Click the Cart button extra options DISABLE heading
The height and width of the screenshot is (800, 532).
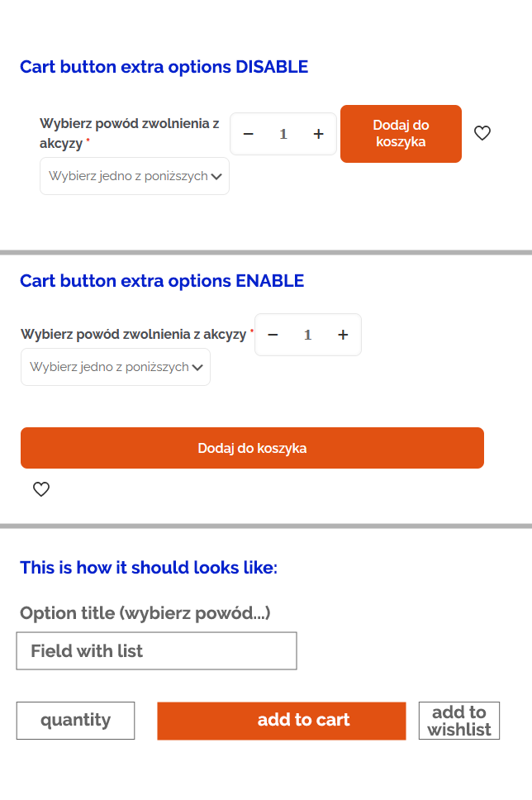coord(164,67)
